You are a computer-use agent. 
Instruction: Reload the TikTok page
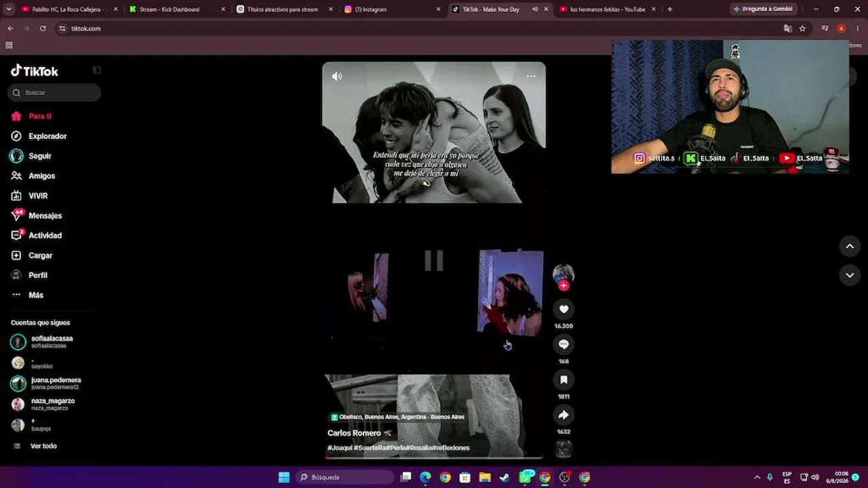coord(43,28)
